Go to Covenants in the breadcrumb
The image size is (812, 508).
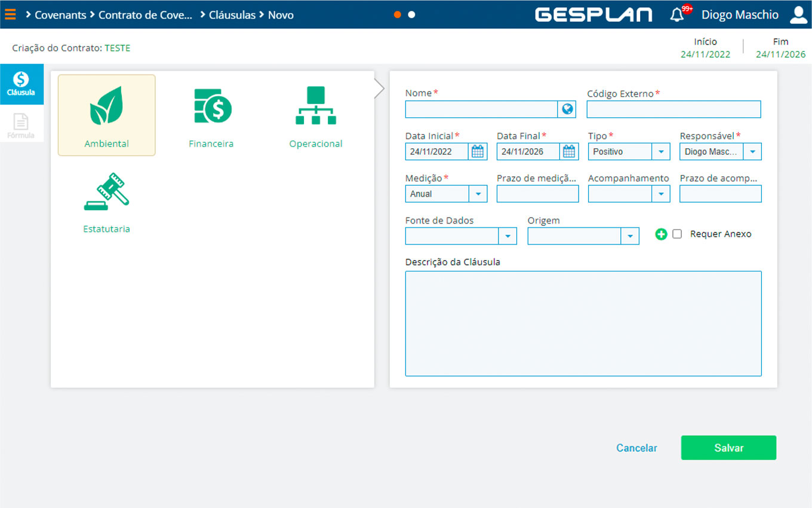tap(60, 15)
